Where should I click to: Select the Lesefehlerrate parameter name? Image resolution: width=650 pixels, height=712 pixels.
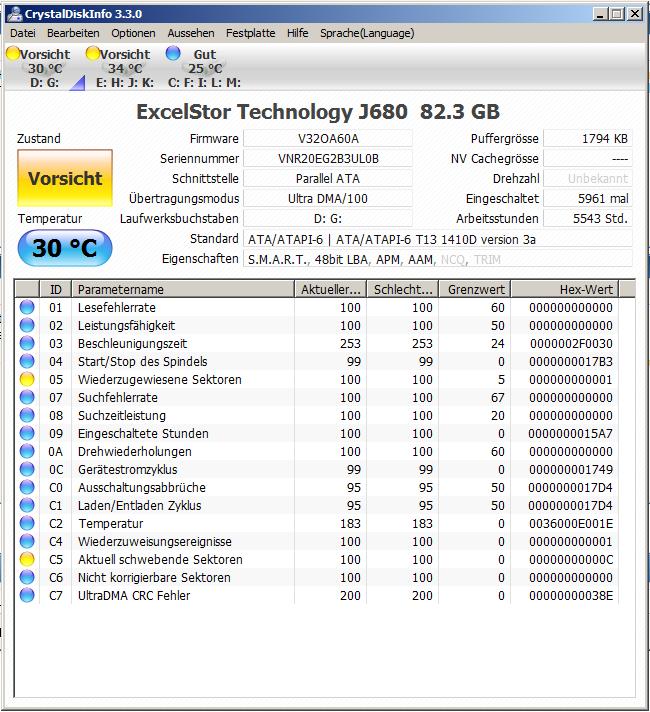pyautogui.click(x=117, y=307)
